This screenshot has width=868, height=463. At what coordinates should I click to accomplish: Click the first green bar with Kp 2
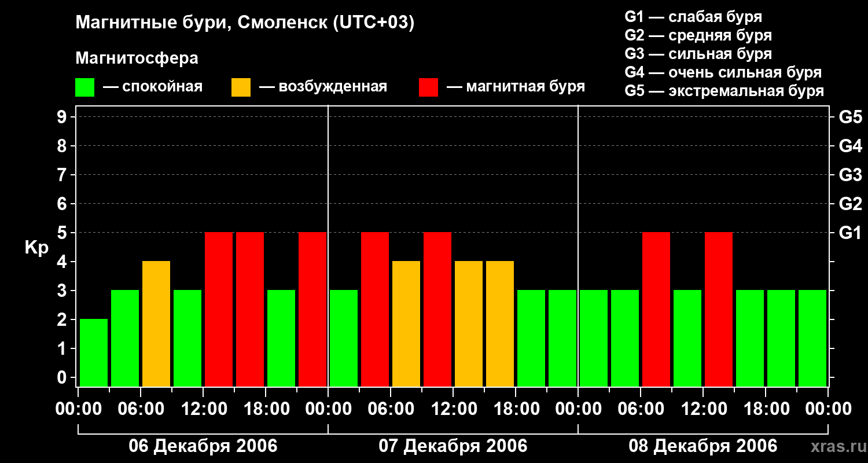(x=94, y=352)
